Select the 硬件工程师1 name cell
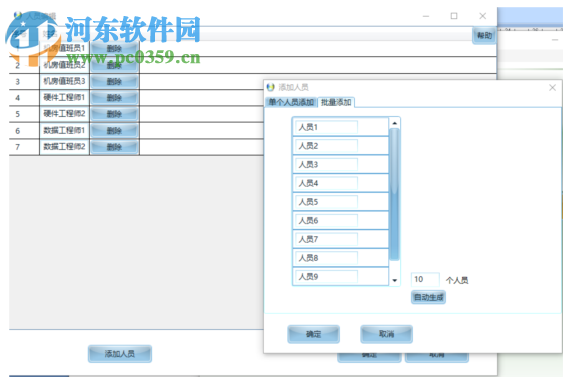This screenshot has height=390, width=572. click(x=64, y=98)
